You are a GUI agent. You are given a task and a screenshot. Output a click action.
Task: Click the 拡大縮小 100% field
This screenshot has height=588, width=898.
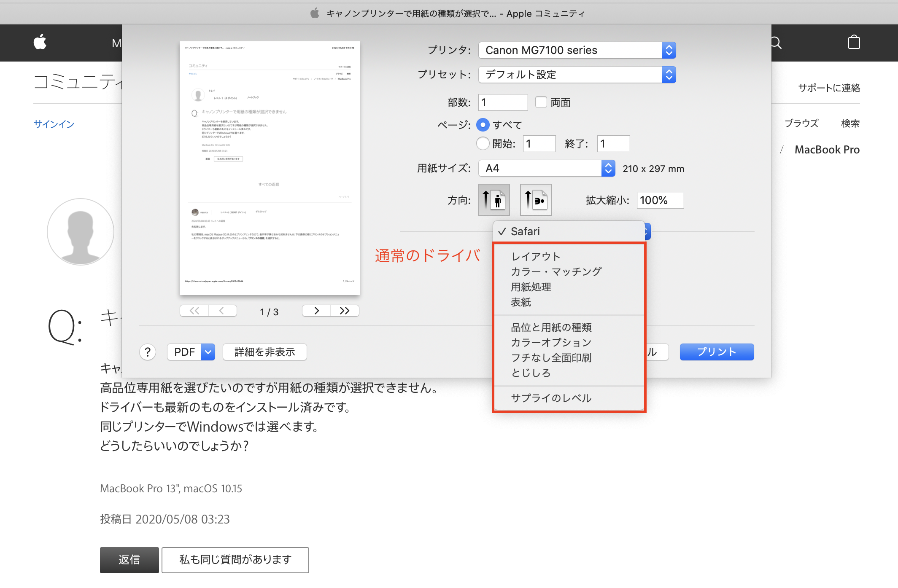(x=660, y=200)
